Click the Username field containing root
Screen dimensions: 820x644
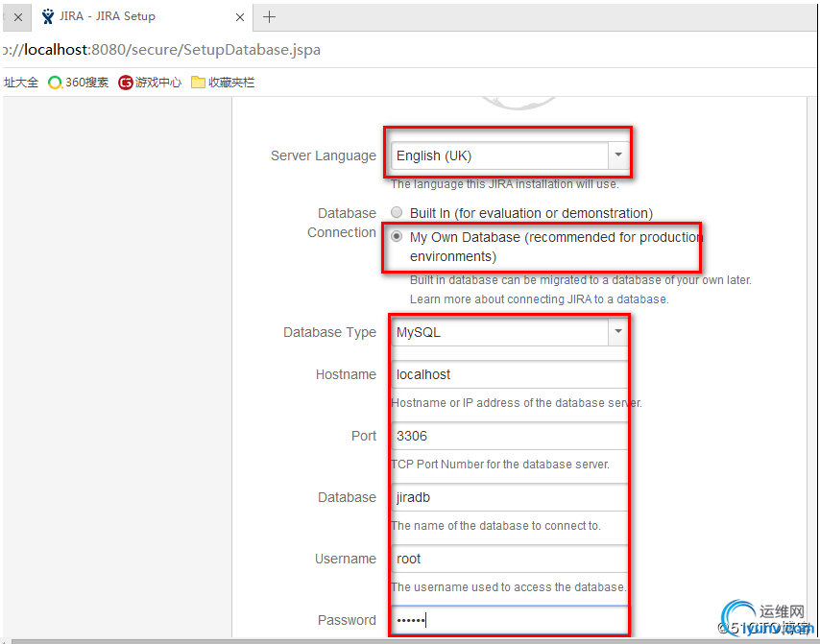click(x=509, y=559)
